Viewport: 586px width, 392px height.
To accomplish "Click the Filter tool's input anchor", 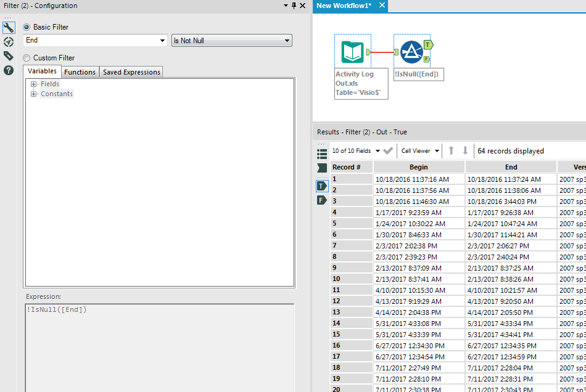I will coord(396,52).
